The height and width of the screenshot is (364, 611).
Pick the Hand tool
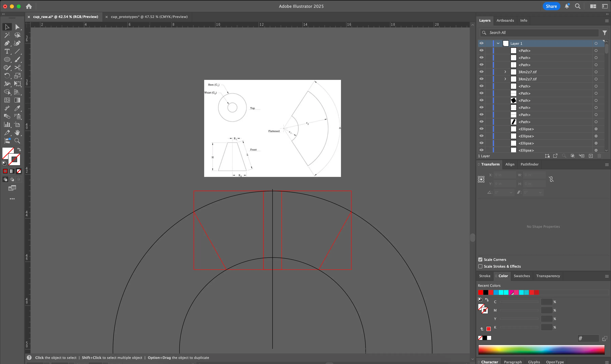click(x=17, y=133)
